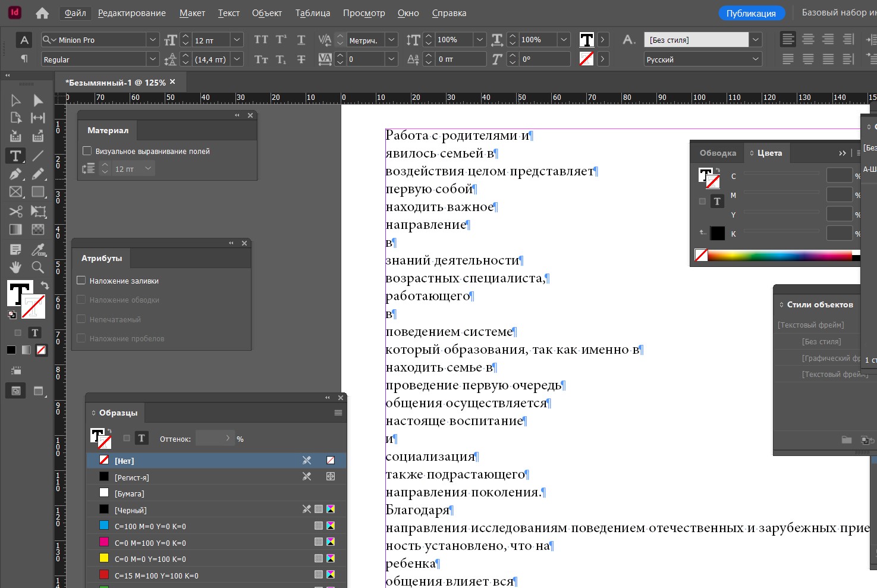Viewport: 877px width, 588px height.
Task: Toggle All Caps (TT) formatting
Action: coord(261,40)
